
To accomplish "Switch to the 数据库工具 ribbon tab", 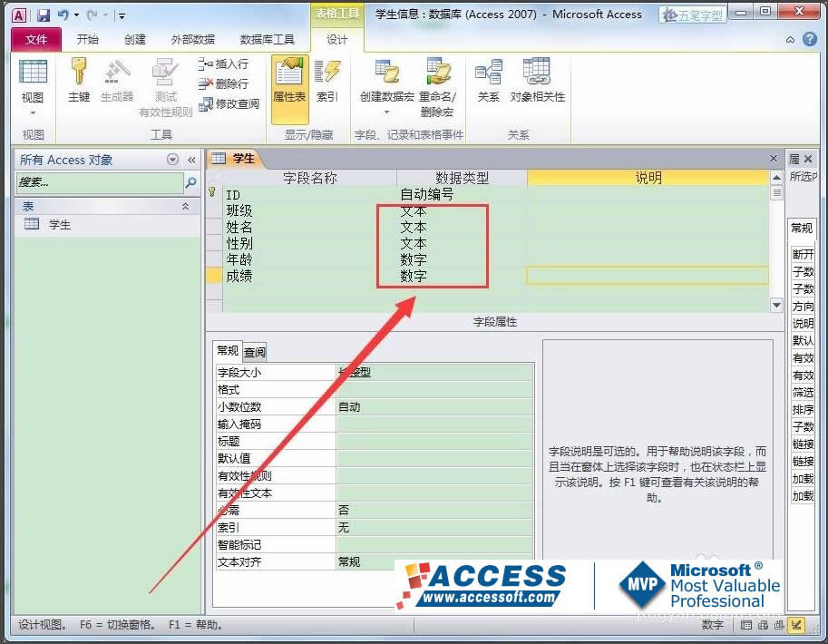I will pos(268,39).
